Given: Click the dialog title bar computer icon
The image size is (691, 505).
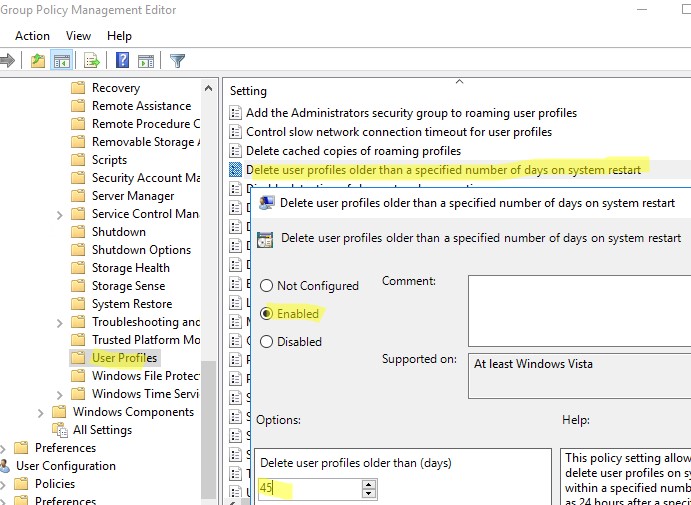Looking at the screenshot, I should tap(267, 203).
